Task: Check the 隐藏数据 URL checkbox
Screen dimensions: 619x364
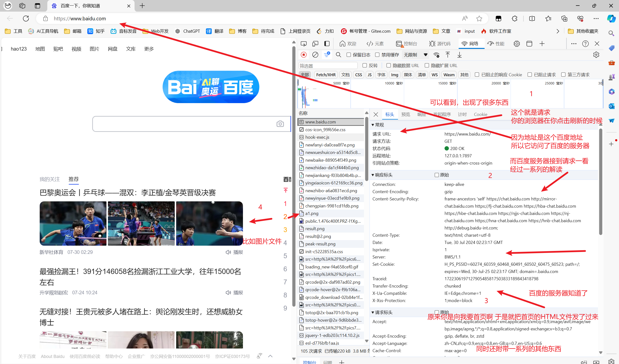Action: pyautogui.click(x=389, y=65)
